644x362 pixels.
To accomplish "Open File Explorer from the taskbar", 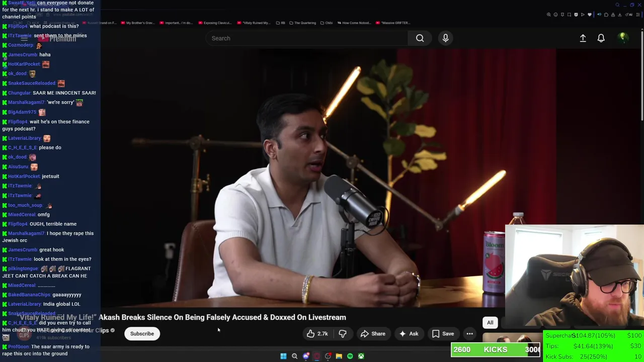I will point(339,356).
